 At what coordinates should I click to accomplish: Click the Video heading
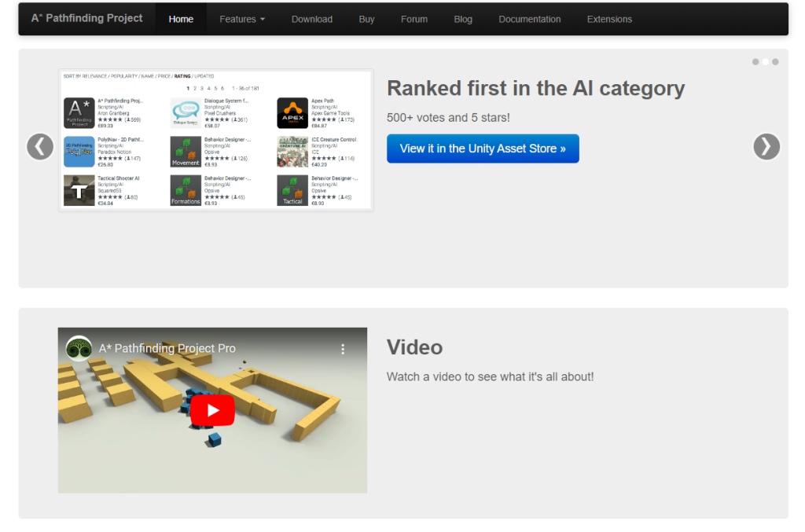(x=414, y=347)
